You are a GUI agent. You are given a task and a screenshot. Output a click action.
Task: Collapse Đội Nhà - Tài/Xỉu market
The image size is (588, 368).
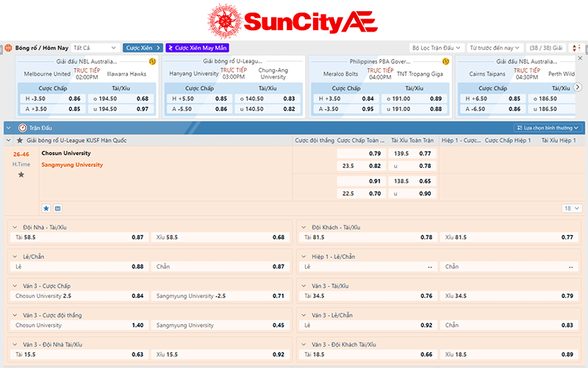point(15,227)
